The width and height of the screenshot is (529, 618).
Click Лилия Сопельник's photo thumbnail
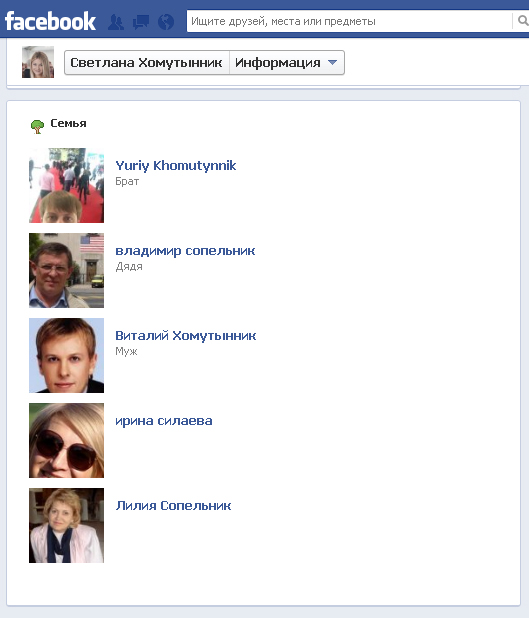[67, 525]
